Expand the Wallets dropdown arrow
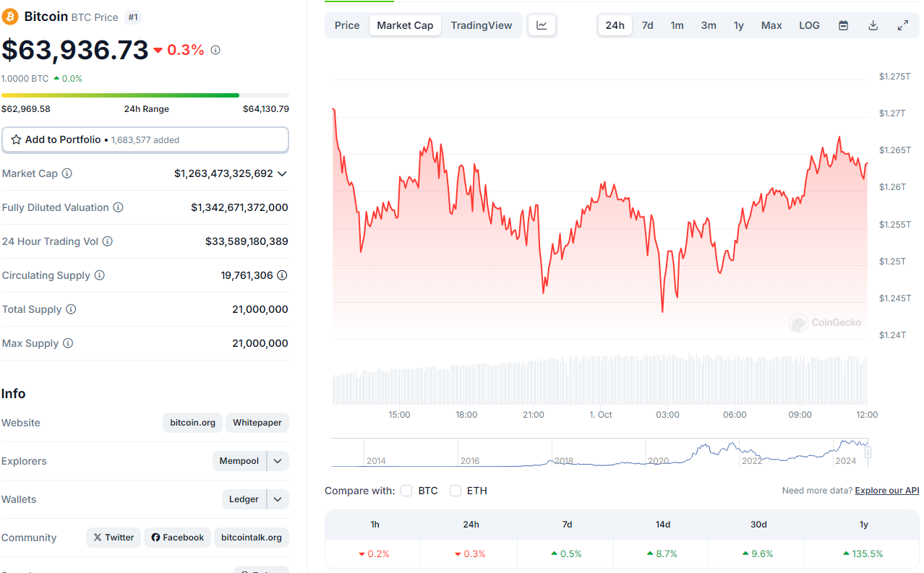Viewport: 924px width, 573px height. point(278,499)
